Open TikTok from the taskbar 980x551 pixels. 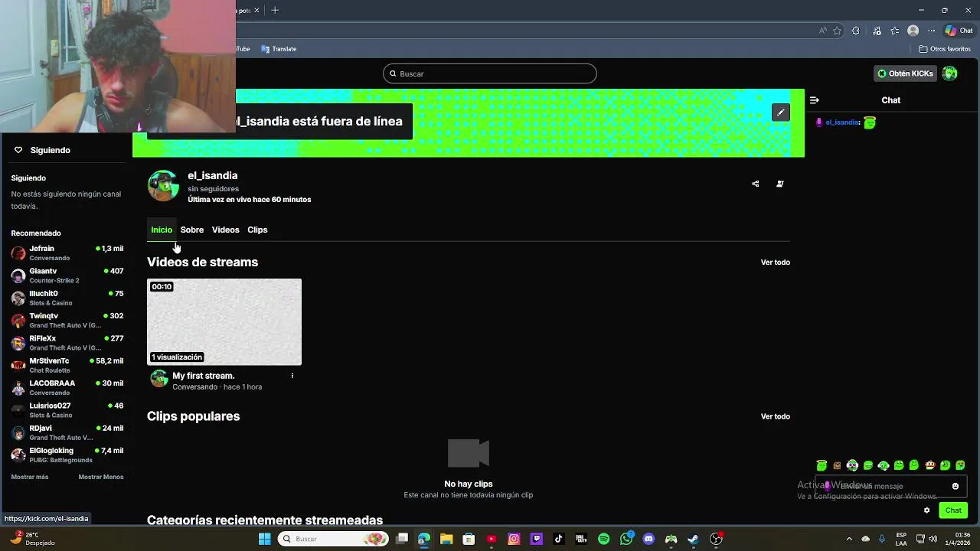(x=559, y=539)
